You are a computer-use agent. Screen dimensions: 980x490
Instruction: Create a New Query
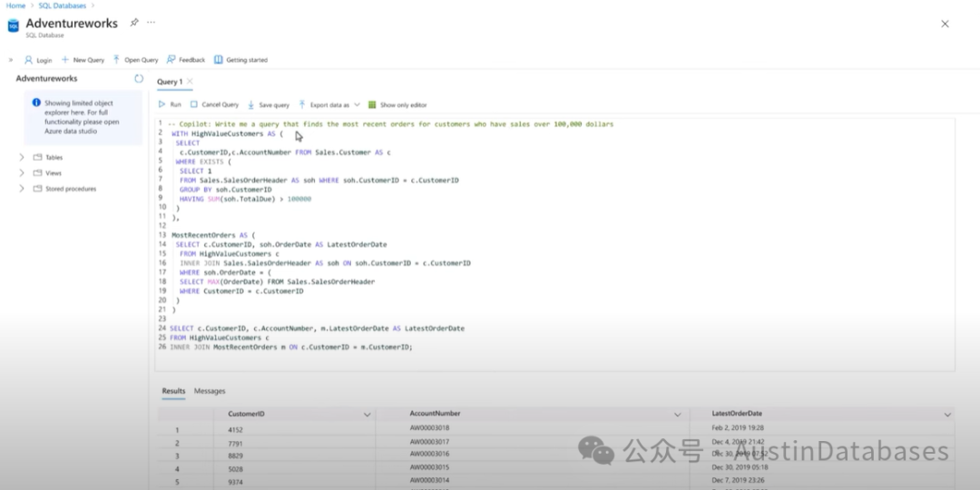pos(83,60)
